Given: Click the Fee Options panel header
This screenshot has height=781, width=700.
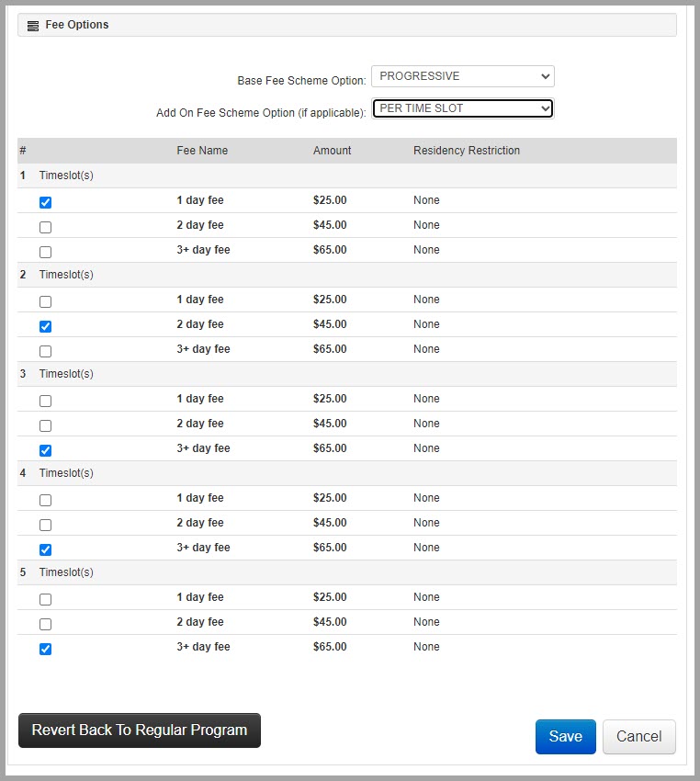Looking at the screenshot, I should [x=347, y=25].
